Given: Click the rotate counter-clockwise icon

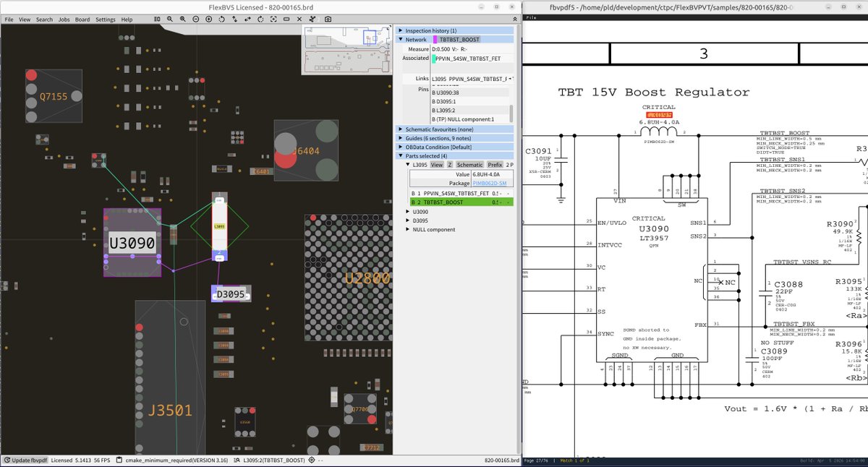Looking at the screenshot, I should pyautogui.click(x=221, y=20).
